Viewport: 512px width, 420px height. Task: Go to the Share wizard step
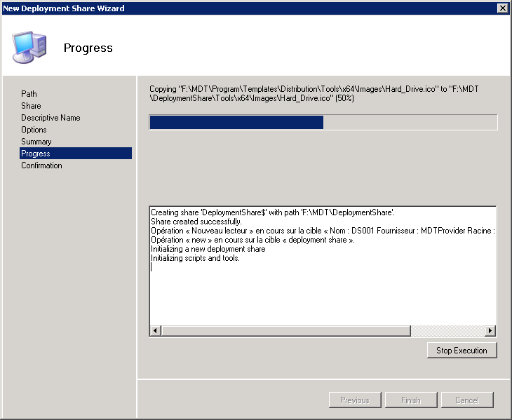[31, 106]
